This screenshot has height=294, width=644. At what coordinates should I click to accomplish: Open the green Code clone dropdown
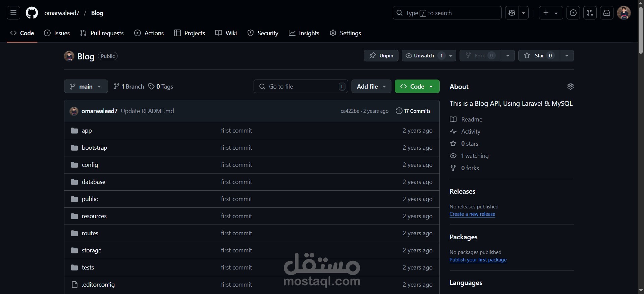(417, 86)
